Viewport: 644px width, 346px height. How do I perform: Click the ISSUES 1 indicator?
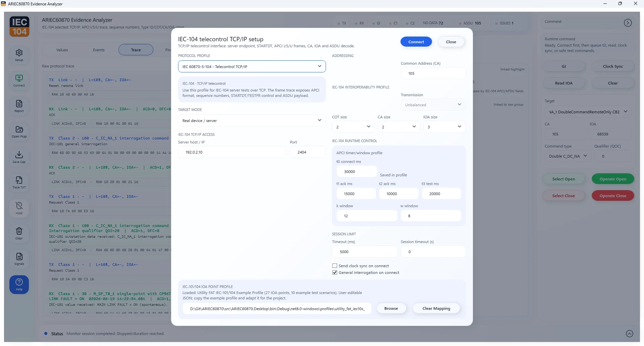504,23
